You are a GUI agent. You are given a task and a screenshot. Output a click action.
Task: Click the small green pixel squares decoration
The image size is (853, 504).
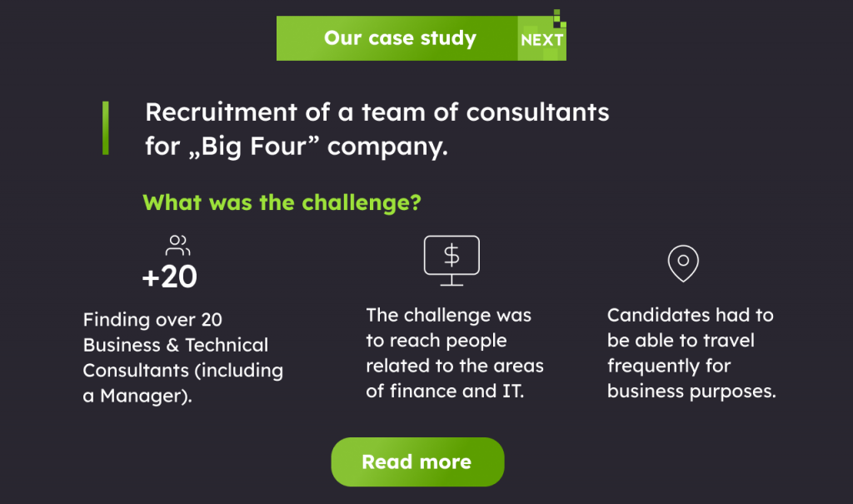560,18
